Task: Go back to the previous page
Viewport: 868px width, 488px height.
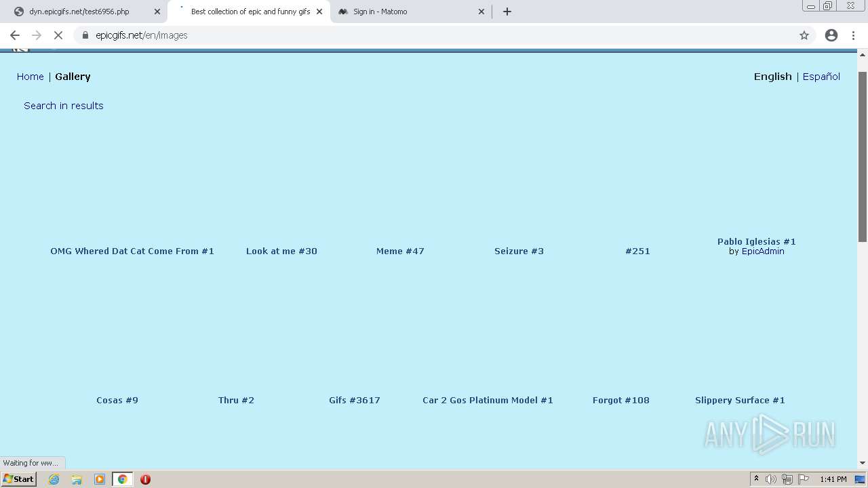Action: [x=15, y=35]
